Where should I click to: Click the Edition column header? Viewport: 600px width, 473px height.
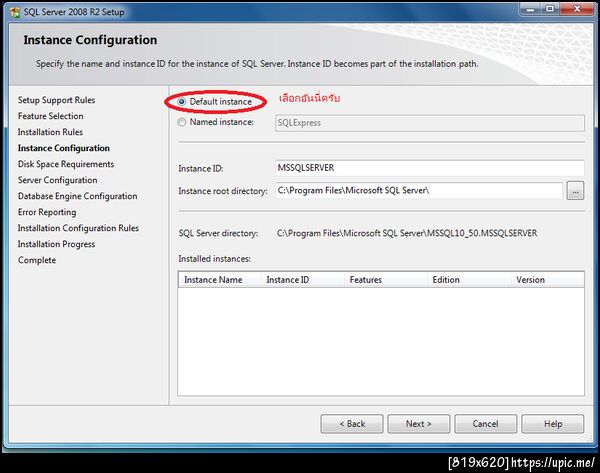click(x=469, y=280)
